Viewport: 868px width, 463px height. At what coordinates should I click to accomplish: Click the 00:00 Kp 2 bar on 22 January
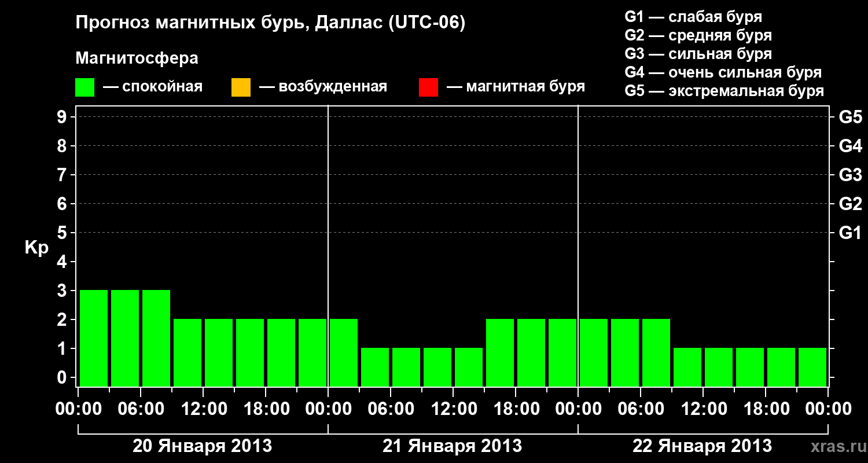pos(594,352)
